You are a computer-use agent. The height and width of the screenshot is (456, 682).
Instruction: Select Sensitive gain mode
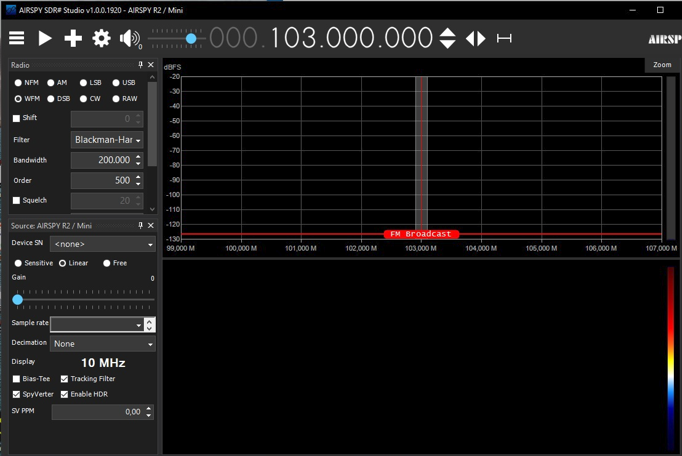click(33, 263)
